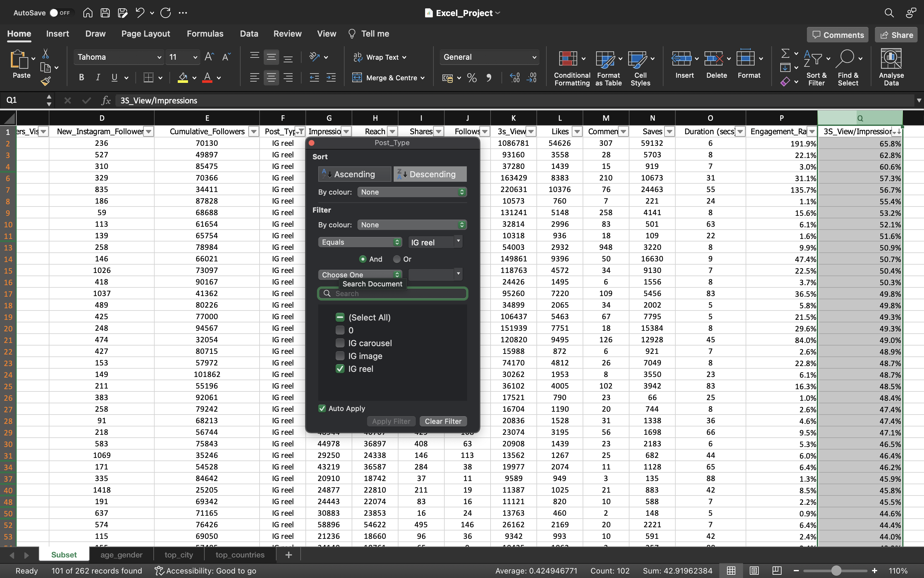This screenshot has width=924, height=578.
Task: Check the (Select All) checkbox
Action: [x=340, y=317]
